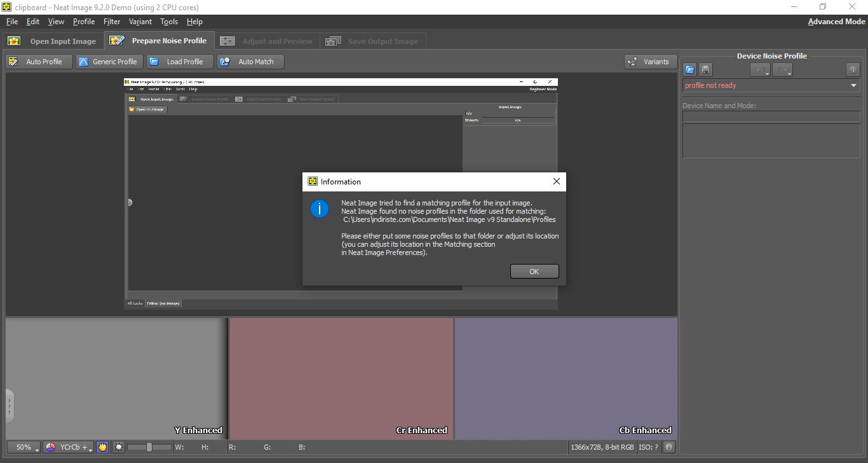
Task: Open the Profile menu
Action: [x=84, y=22]
